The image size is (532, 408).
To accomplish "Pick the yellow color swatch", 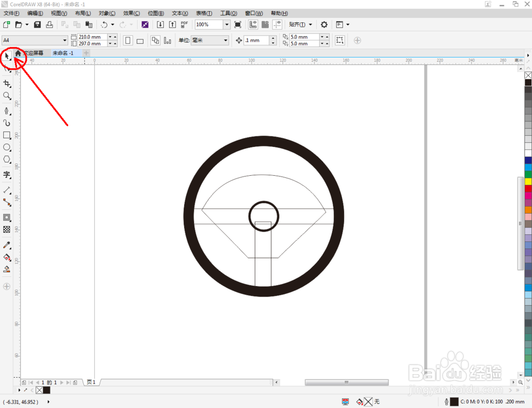I will click(x=528, y=182).
